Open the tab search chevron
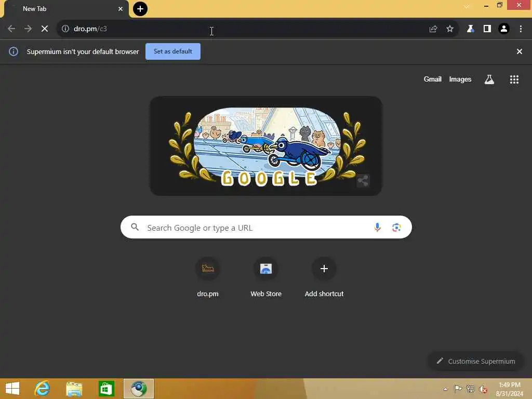Screen dimensions: 532x399 [467, 6]
